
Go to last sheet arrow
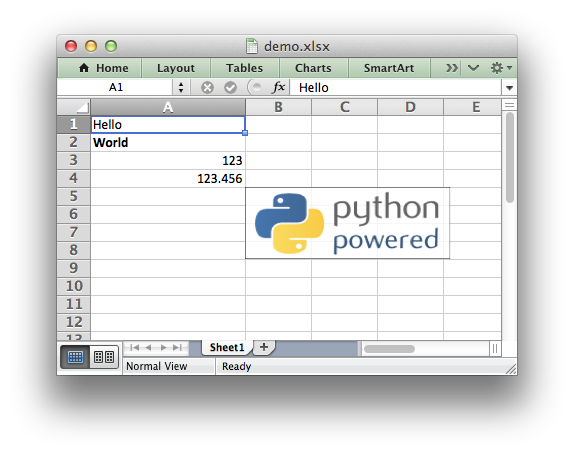click(x=177, y=347)
